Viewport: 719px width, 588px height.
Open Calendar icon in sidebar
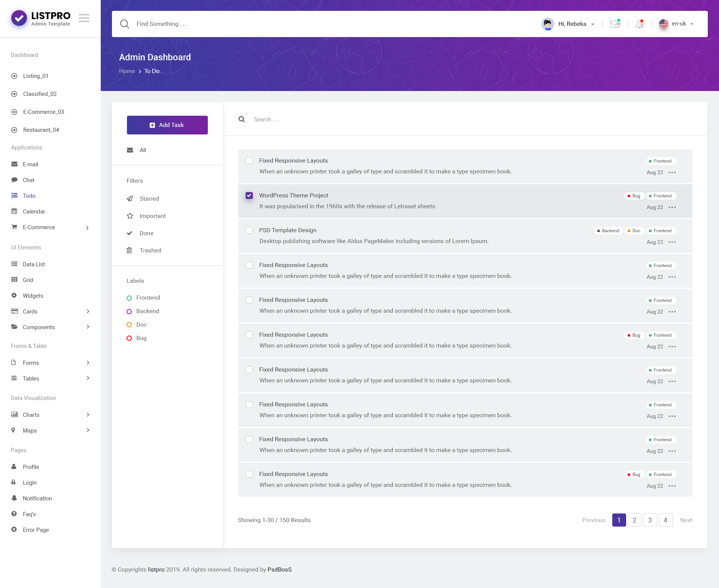click(x=14, y=212)
